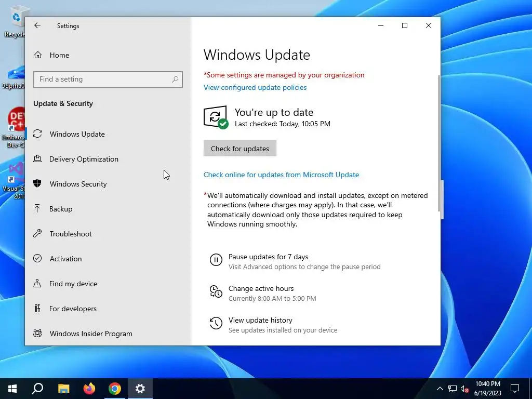
Task: Click the Settings window scrollbar
Action: 439,142
